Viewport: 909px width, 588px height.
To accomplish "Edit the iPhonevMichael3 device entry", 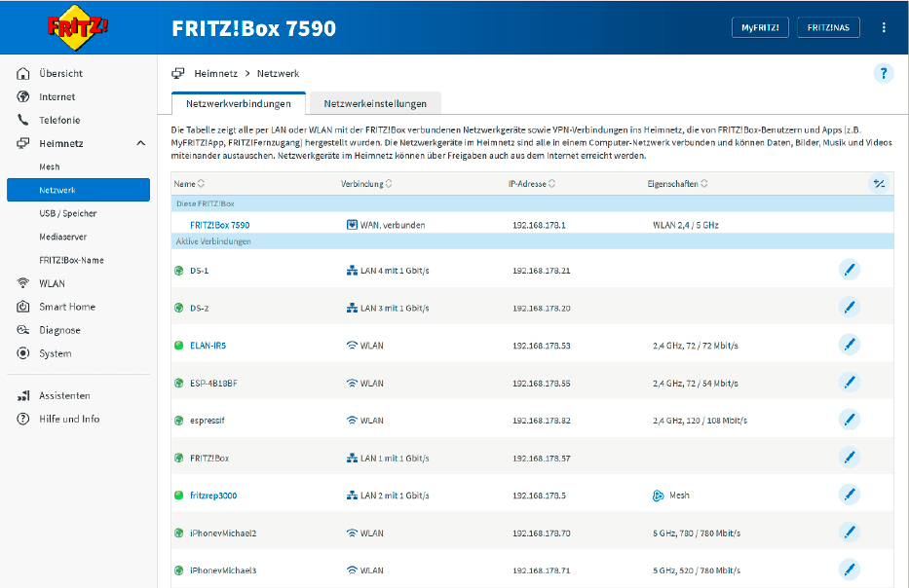I will [850, 570].
